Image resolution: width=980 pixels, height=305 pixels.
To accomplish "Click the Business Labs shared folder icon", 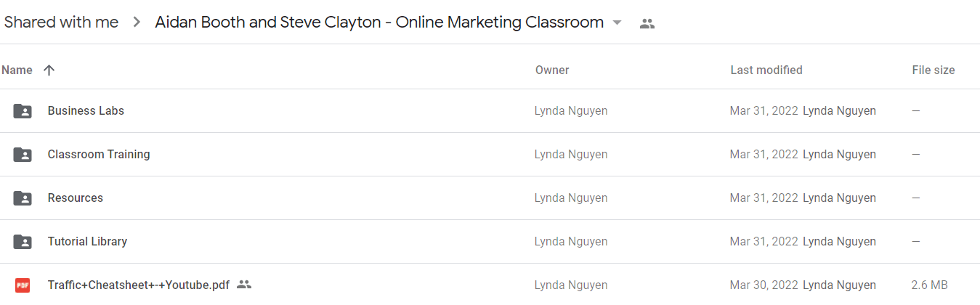I will [23, 111].
